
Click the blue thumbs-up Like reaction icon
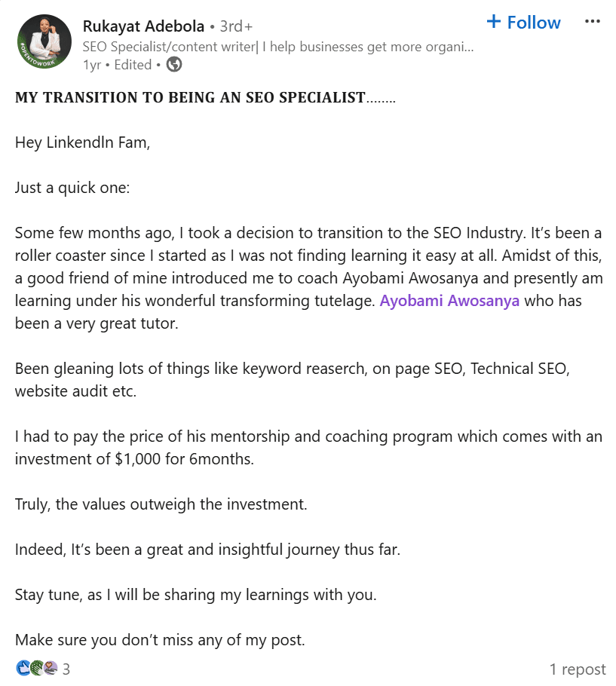[23, 668]
